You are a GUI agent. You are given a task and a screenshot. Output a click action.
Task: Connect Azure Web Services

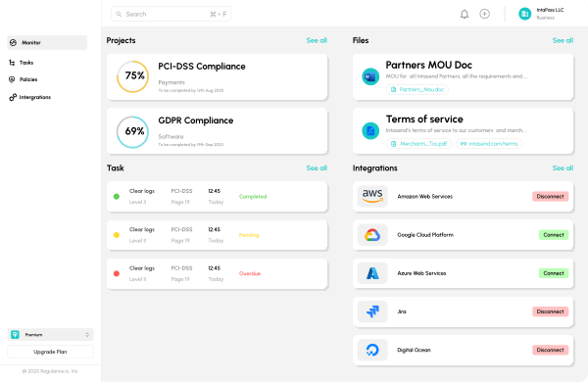(554, 273)
